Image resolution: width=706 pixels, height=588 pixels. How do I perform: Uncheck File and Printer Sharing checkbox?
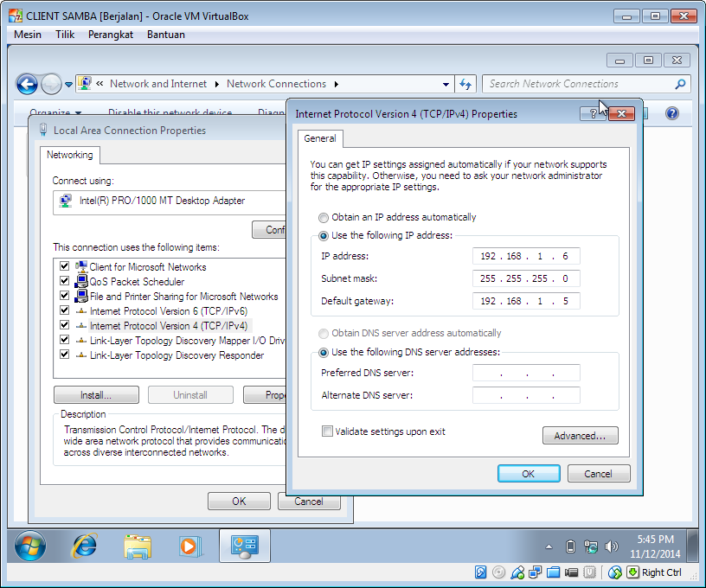[x=64, y=296]
